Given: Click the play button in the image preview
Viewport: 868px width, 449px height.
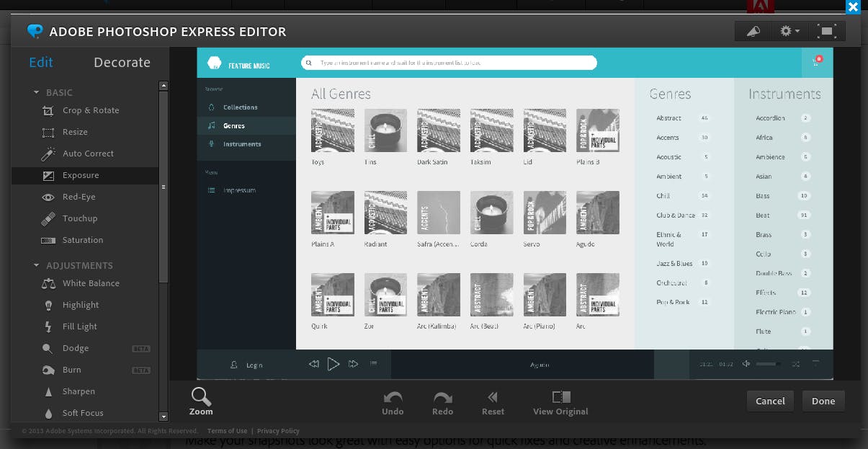Looking at the screenshot, I should [x=334, y=364].
